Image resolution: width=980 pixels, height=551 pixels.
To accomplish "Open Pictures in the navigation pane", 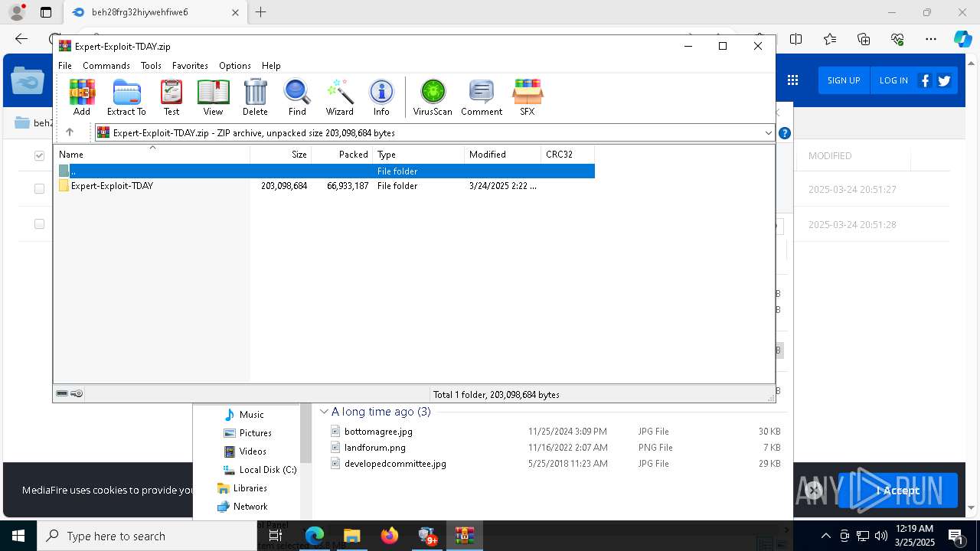I will point(255,433).
